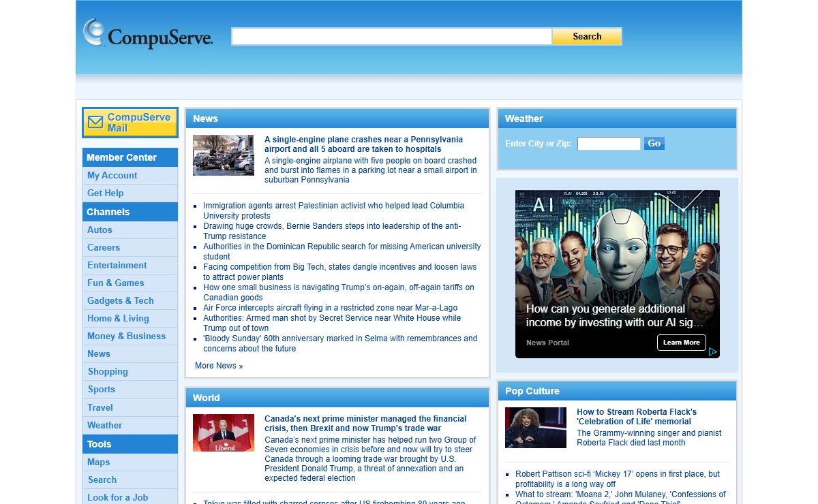
Task: Click Learn More button on ad
Action: click(x=682, y=343)
